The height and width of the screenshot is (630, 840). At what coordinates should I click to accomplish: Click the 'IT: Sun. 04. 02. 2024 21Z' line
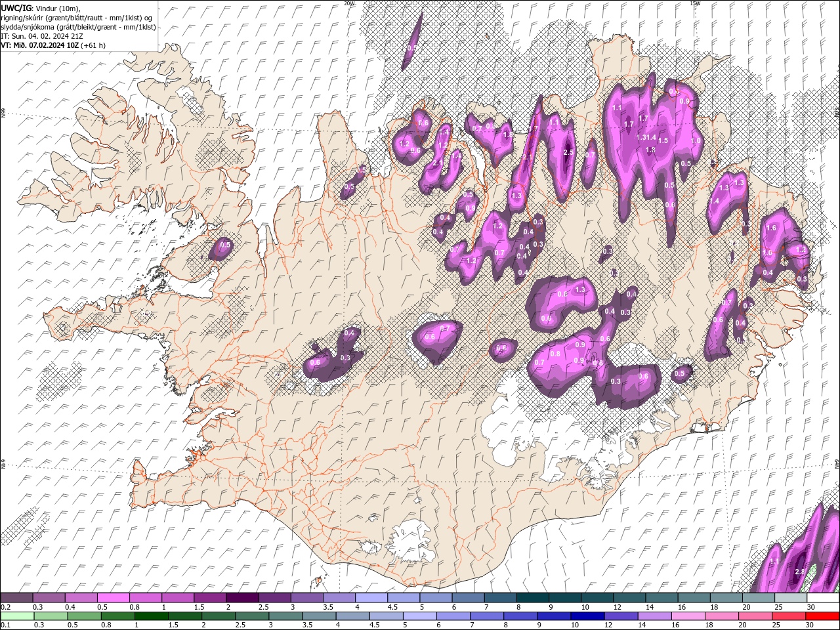[41, 36]
